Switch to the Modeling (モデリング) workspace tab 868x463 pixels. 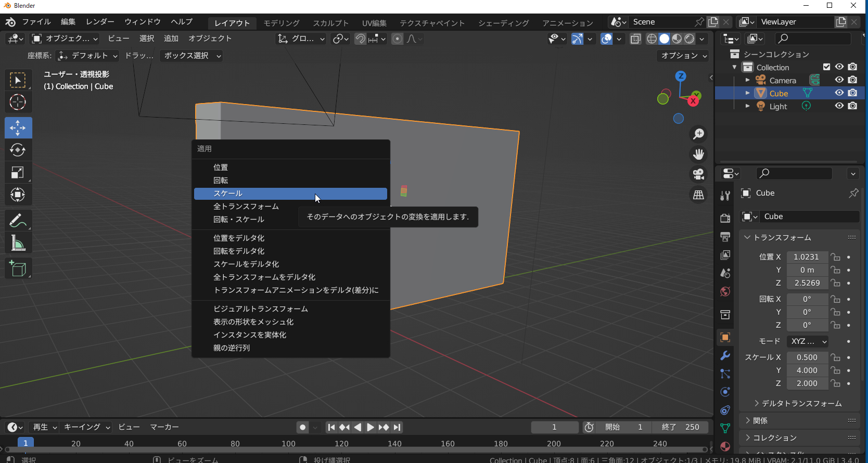pyautogui.click(x=281, y=23)
